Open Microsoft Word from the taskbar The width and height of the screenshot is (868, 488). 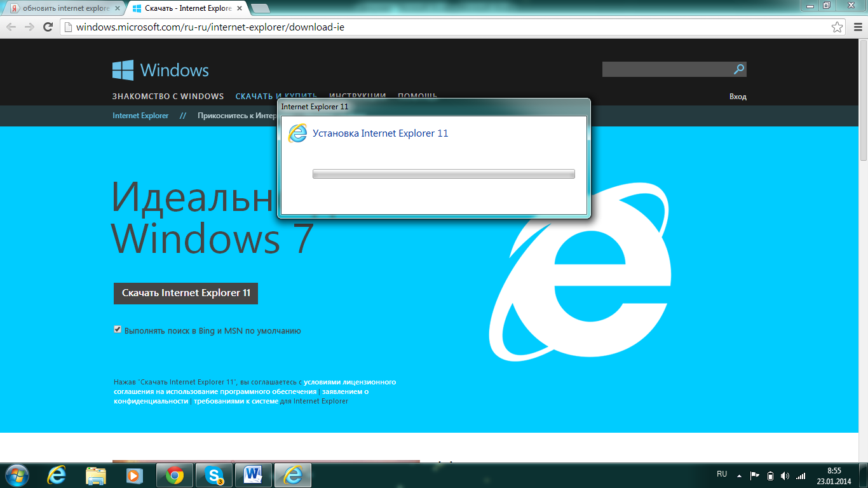click(x=254, y=475)
